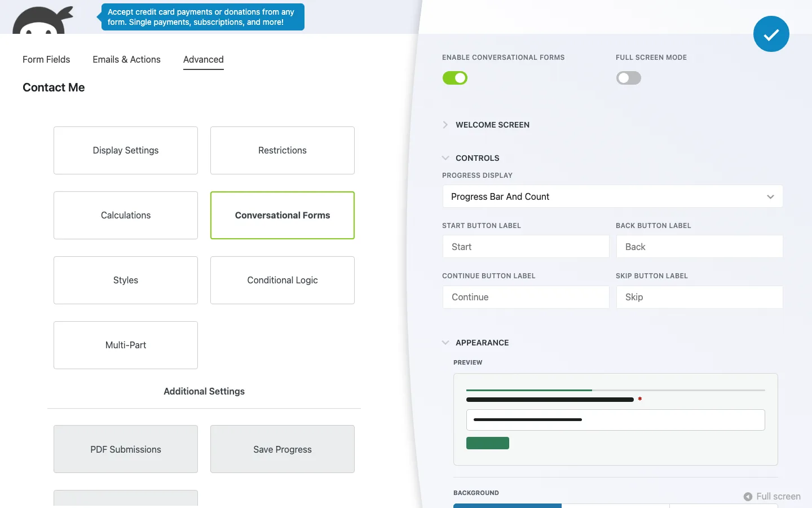Viewport: 812px width, 508px height.
Task: Collapse the Controls section
Action: pos(471,158)
